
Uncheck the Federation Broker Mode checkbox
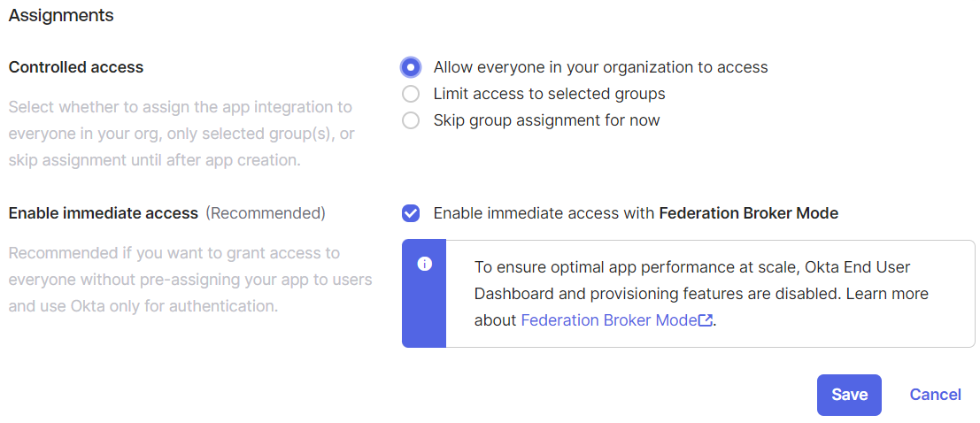coord(411,213)
